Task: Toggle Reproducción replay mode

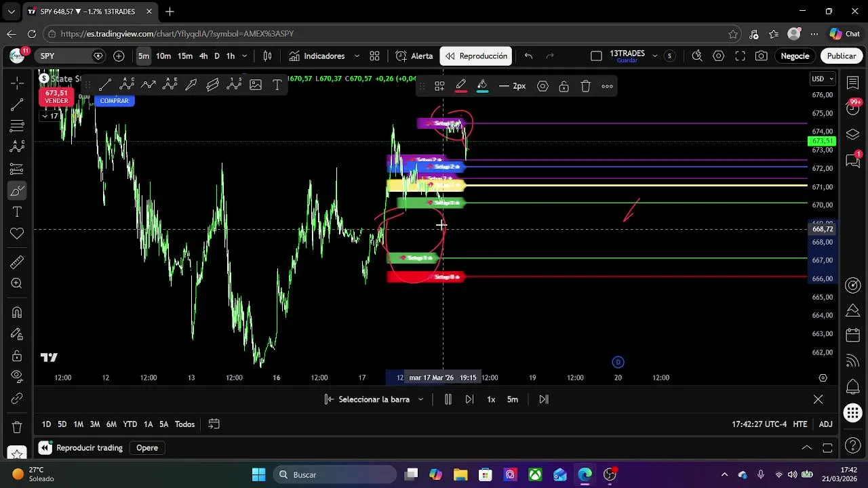Action: click(x=476, y=56)
